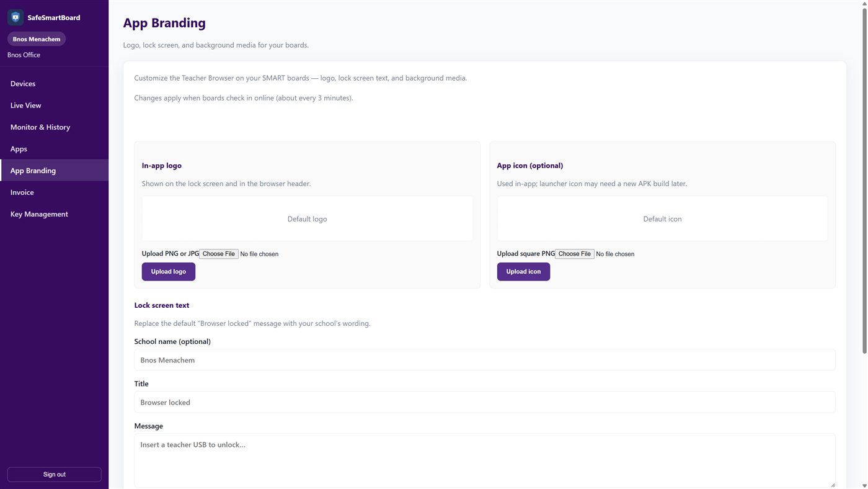
Task: Click the App icon (optional) heading
Action: pyautogui.click(x=530, y=166)
